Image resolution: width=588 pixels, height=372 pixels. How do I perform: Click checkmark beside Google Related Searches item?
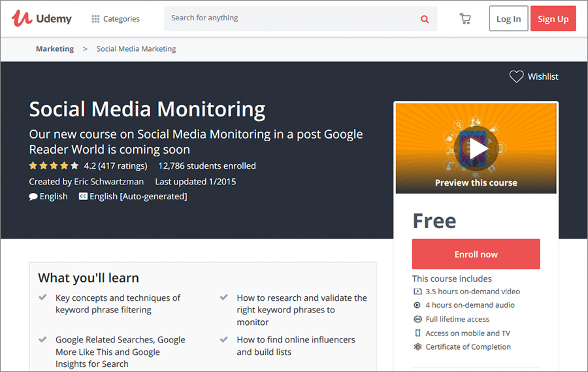42,339
